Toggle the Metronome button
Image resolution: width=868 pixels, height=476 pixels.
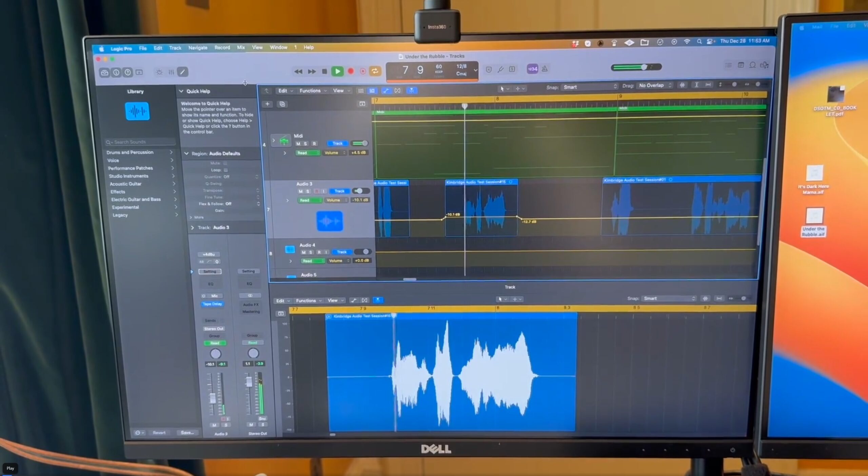(545, 69)
